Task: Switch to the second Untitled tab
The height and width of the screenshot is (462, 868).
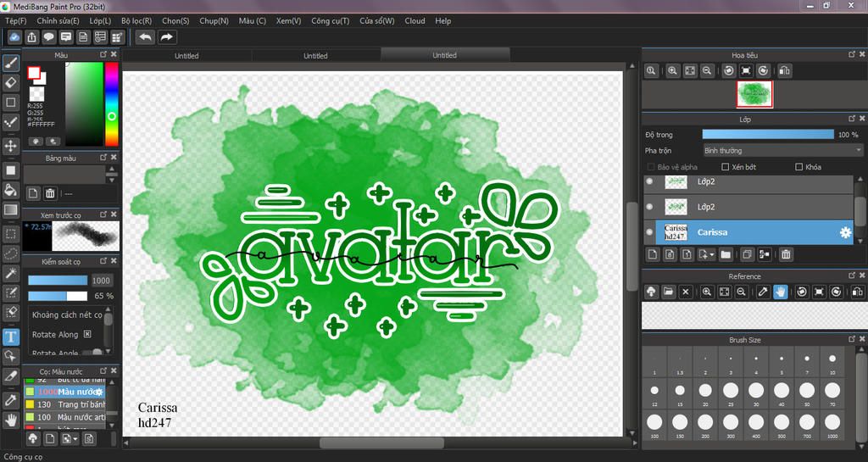Action: pos(315,55)
